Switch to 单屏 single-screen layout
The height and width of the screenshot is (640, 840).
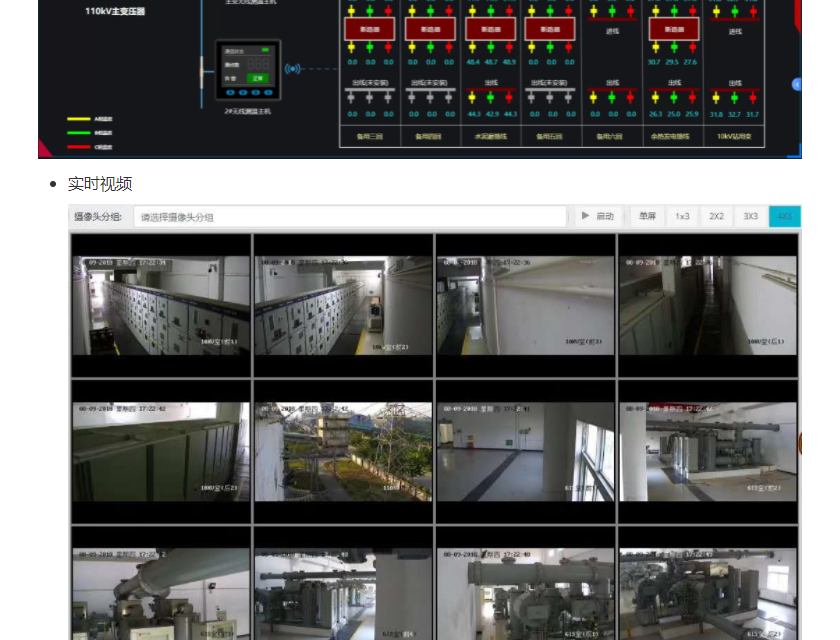[647, 216]
